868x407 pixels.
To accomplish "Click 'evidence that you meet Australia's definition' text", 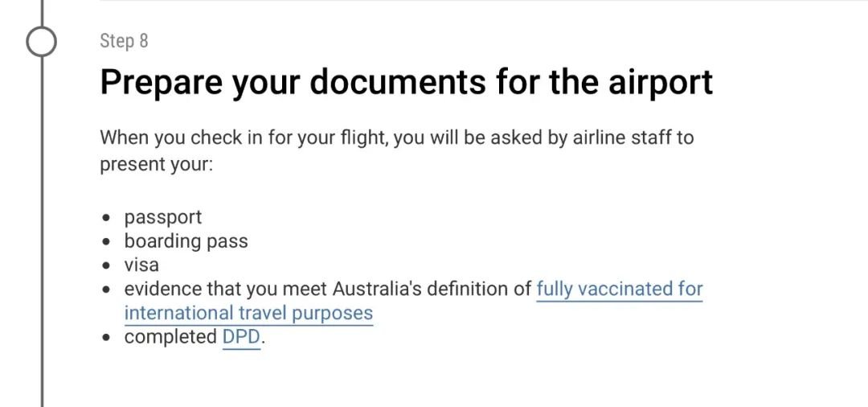I will point(328,289).
